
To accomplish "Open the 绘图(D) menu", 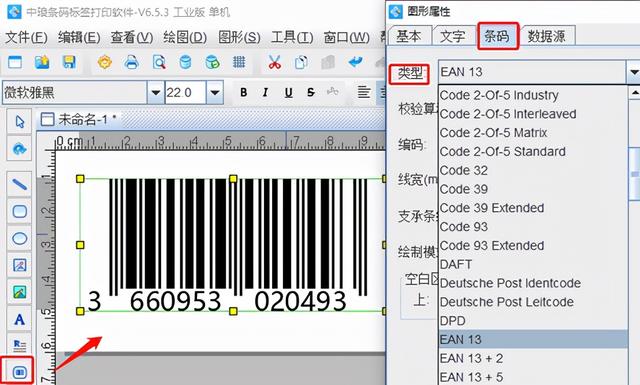I will 185,37.
